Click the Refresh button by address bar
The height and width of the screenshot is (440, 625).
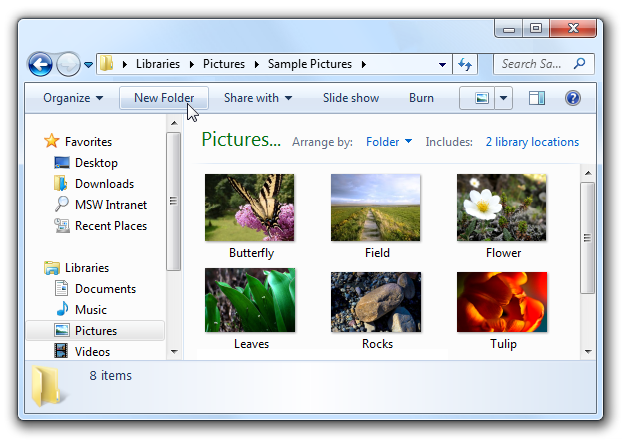(x=465, y=64)
